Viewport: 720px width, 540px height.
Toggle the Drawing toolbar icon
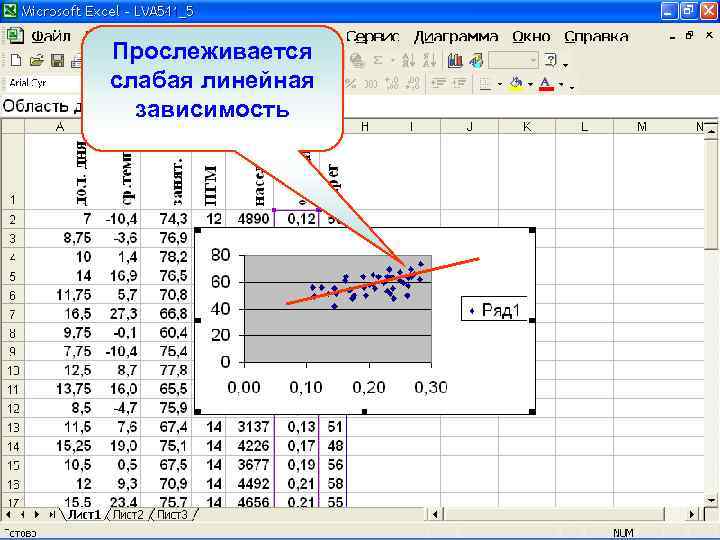tap(476, 60)
